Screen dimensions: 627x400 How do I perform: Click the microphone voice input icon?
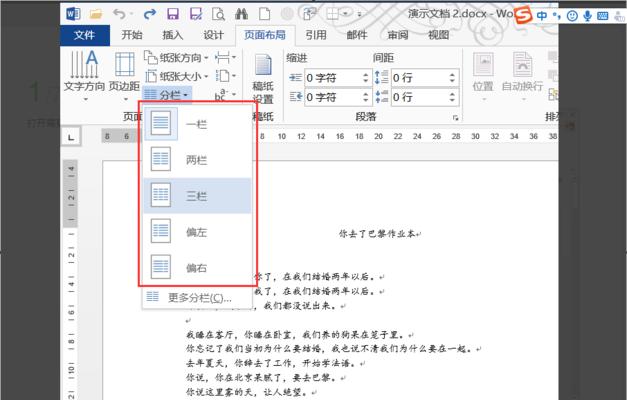(x=587, y=16)
